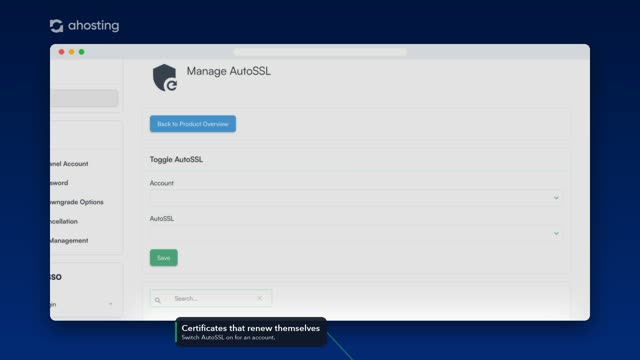
Task: Click the gray sidebar search bar
Action: [x=84, y=98]
